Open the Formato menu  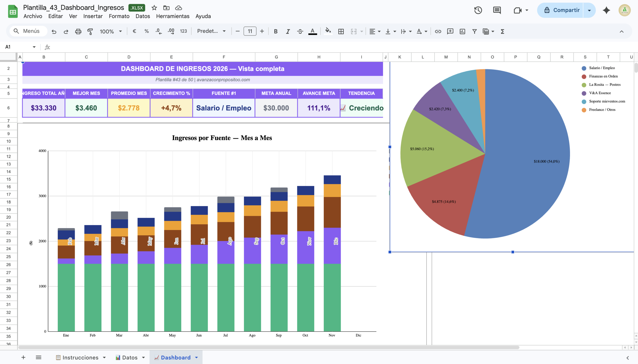point(119,16)
